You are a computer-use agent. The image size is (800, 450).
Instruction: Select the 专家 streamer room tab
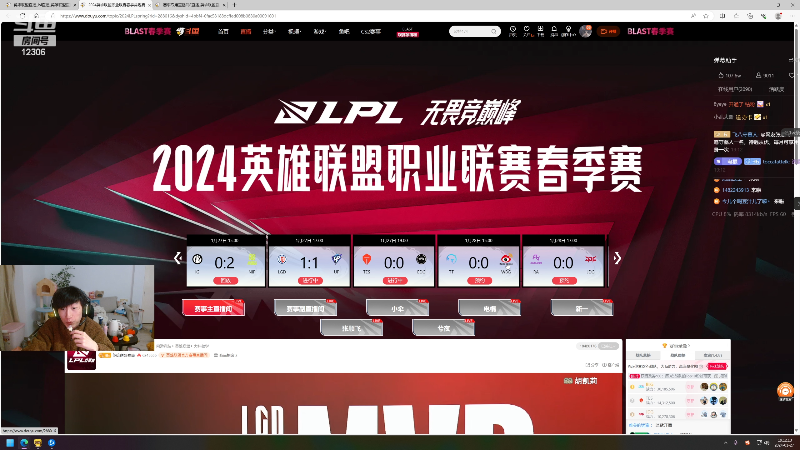click(443, 328)
